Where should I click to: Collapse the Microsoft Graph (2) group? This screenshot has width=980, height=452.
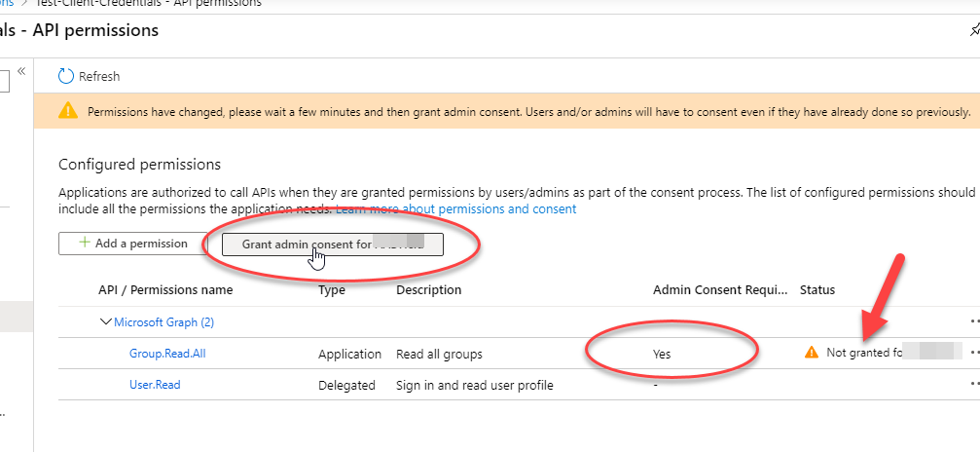pos(105,321)
